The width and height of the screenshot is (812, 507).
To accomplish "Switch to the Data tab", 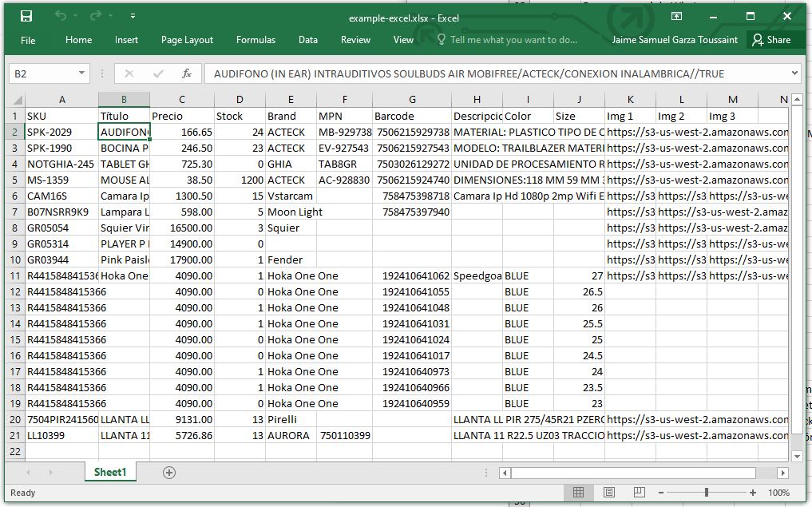I will [308, 40].
